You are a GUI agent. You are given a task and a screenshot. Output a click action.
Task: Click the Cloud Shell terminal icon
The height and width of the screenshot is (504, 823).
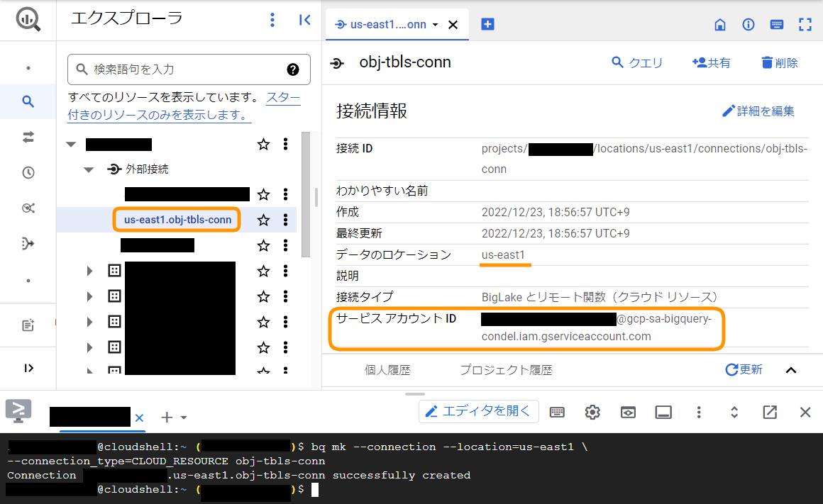pos(18,411)
